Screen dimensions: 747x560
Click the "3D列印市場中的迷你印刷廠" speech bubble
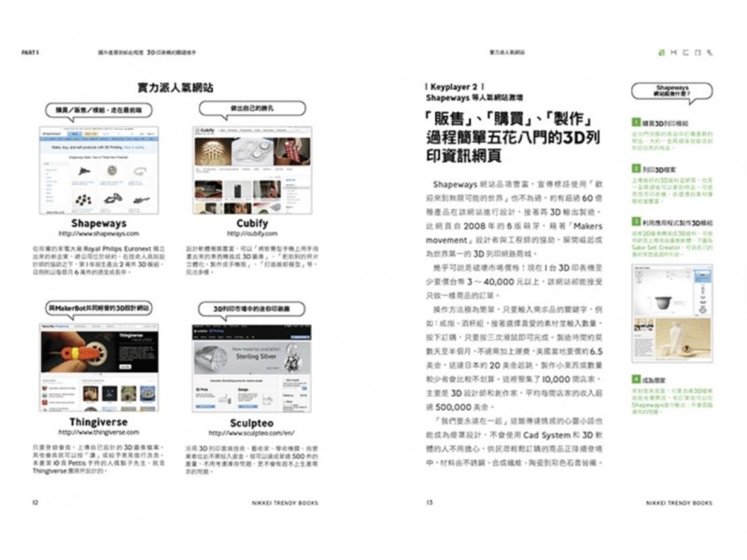tap(251, 309)
